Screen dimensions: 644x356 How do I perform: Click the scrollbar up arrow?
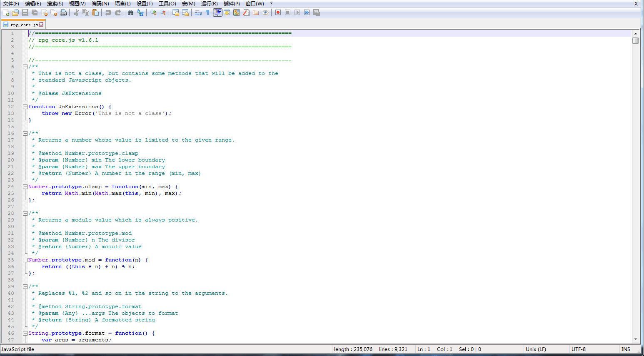click(x=635, y=33)
